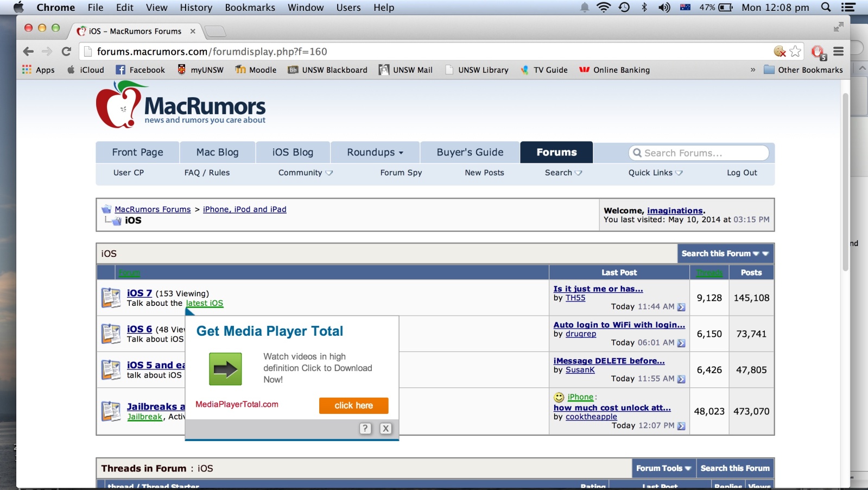Open the imaginations username link
This screenshot has height=490, width=868.
[675, 211]
